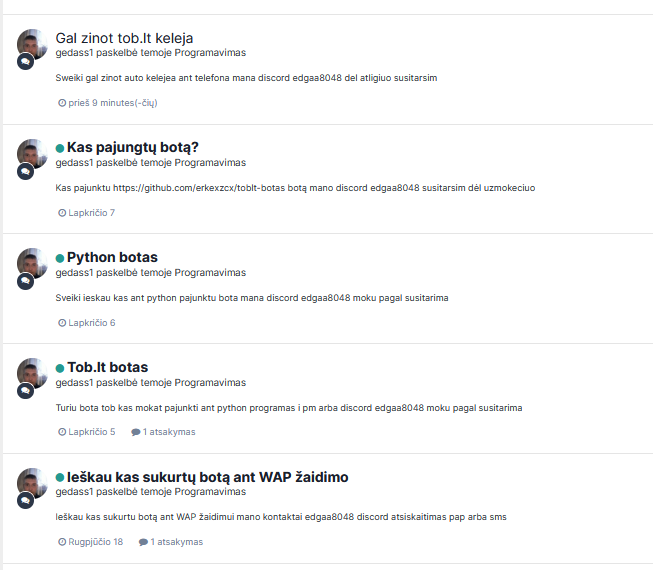The height and width of the screenshot is (570, 653).
Task: Open the "Gal zinot tob.lt keleja" topic
Action: coord(124,38)
